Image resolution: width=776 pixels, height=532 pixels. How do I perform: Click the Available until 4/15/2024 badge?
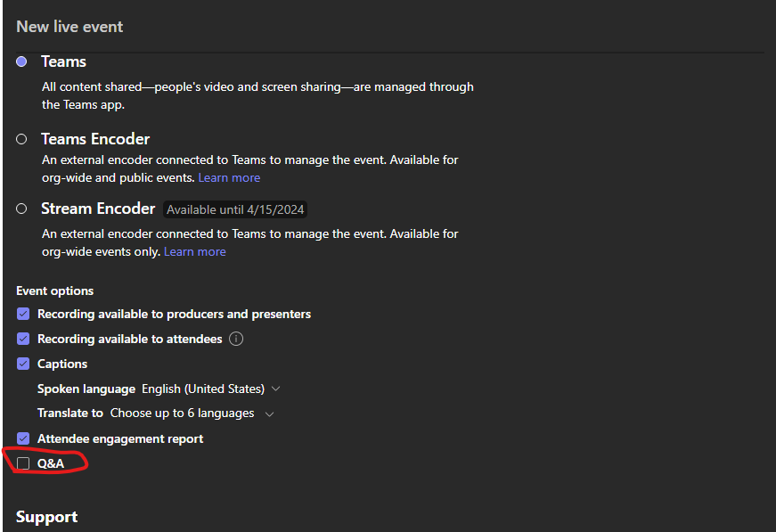tap(235, 209)
